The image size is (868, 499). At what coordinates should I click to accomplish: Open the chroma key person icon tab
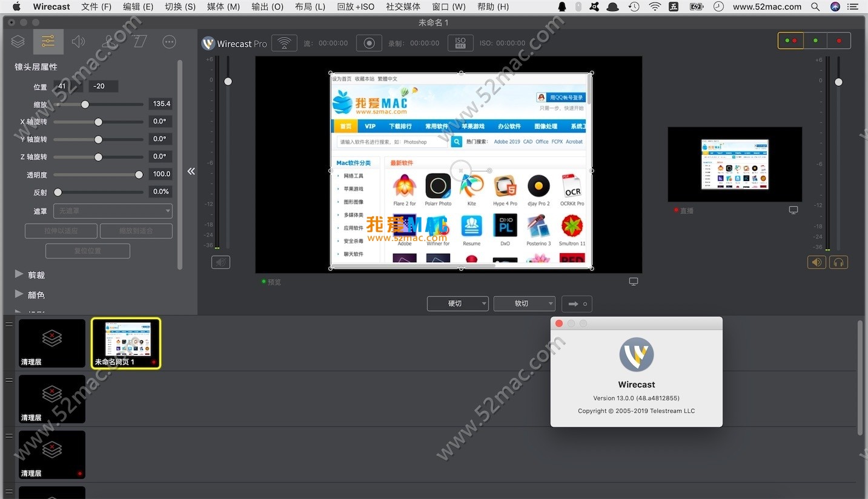[x=110, y=42]
